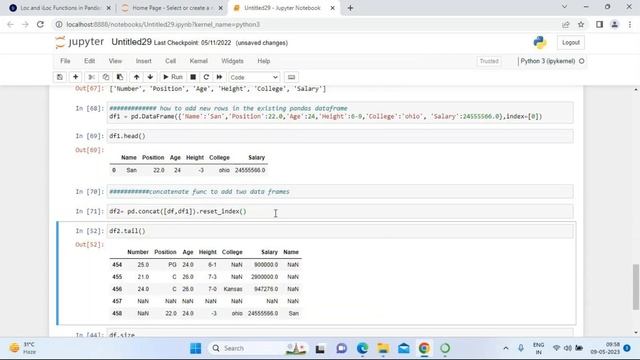Screen dimensions: 640x360
Task: Switch to the Loc and iLoc Functions tab
Action: coord(60,8)
